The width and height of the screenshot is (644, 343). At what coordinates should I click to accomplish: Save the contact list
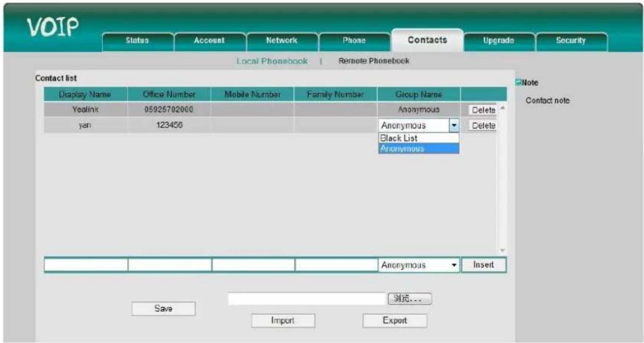click(x=163, y=308)
